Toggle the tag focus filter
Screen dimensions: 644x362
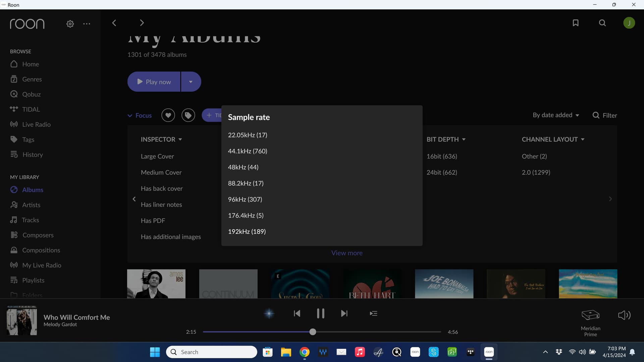coord(188,115)
